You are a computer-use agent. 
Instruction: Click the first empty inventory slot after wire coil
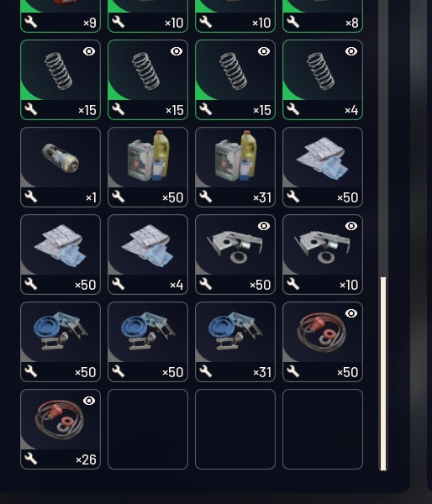[148, 429]
